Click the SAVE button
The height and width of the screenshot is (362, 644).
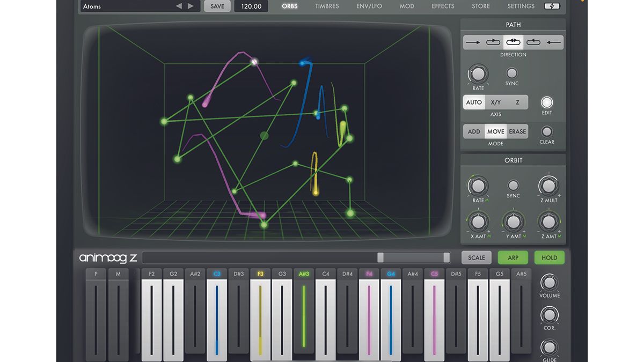[217, 6]
